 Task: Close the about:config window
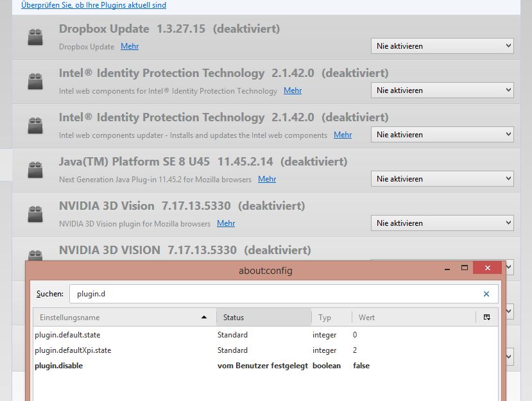(488, 268)
